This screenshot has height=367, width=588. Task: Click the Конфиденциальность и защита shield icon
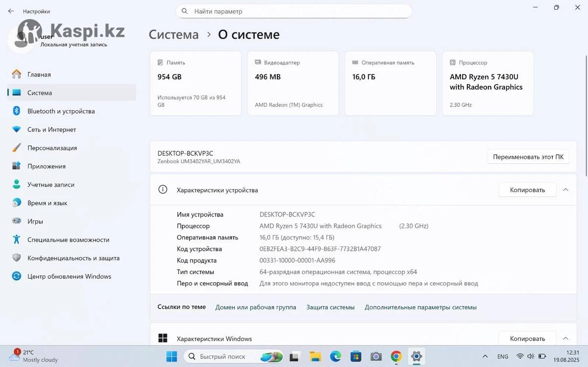pyautogui.click(x=17, y=258)
